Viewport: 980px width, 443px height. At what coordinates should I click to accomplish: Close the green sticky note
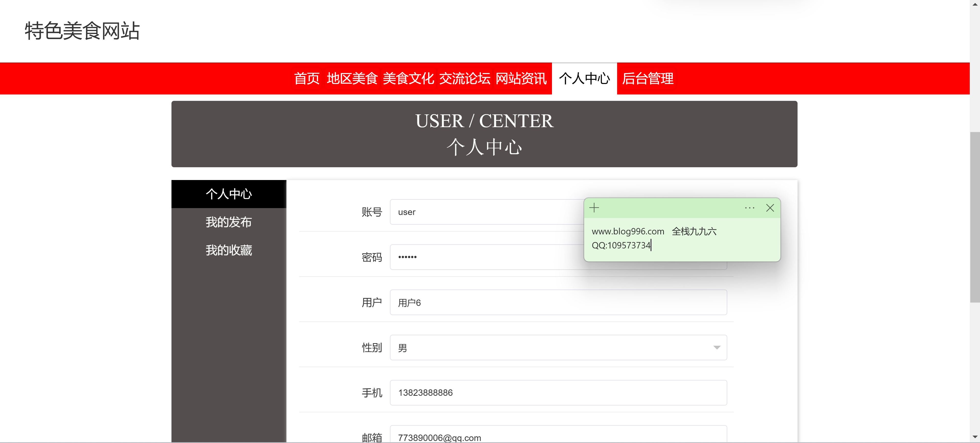pyautogui.click(x=770, y=208)
